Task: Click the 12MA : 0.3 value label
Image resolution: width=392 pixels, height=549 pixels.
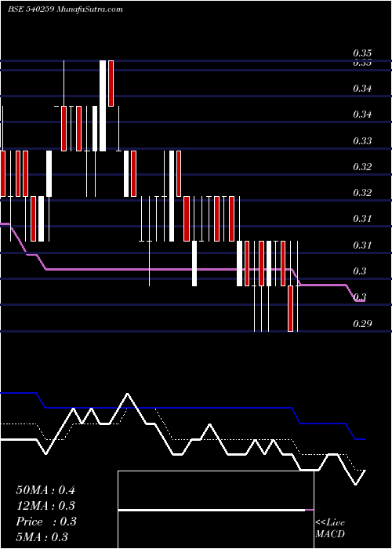Action: [45, 506]
